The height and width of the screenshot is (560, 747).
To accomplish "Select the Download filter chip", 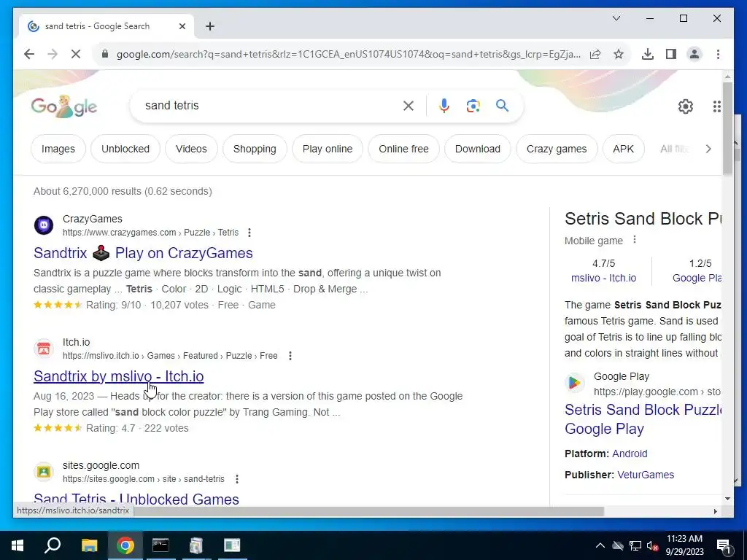I will (477, 149).
